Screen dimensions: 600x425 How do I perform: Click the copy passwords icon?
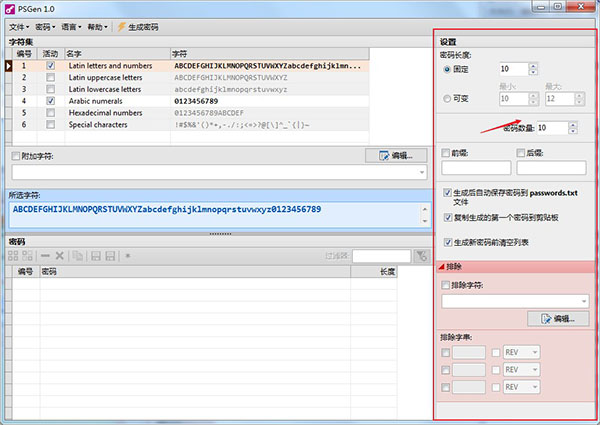pyautogui.click(x=78, y=256)
